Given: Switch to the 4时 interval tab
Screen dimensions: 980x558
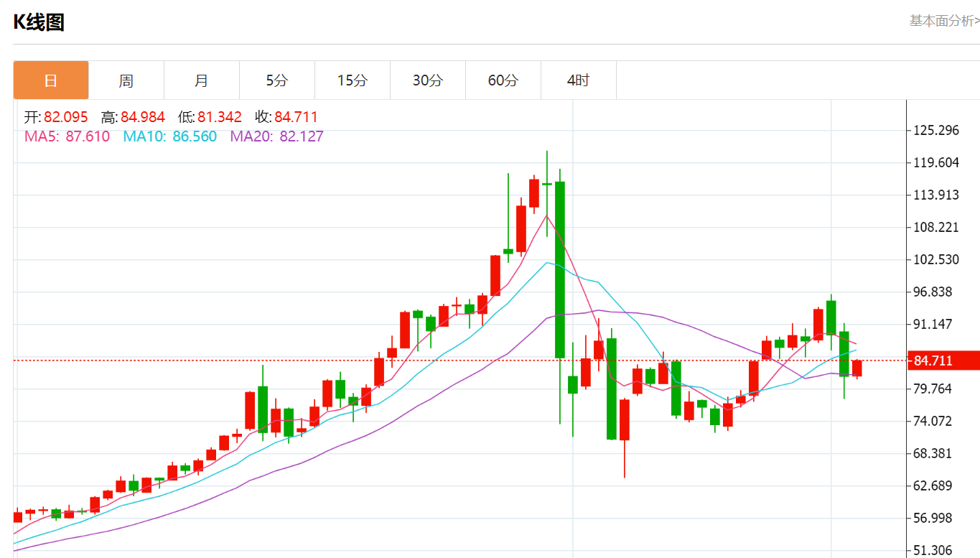Looking at the screenshot, I should [579, 80].
